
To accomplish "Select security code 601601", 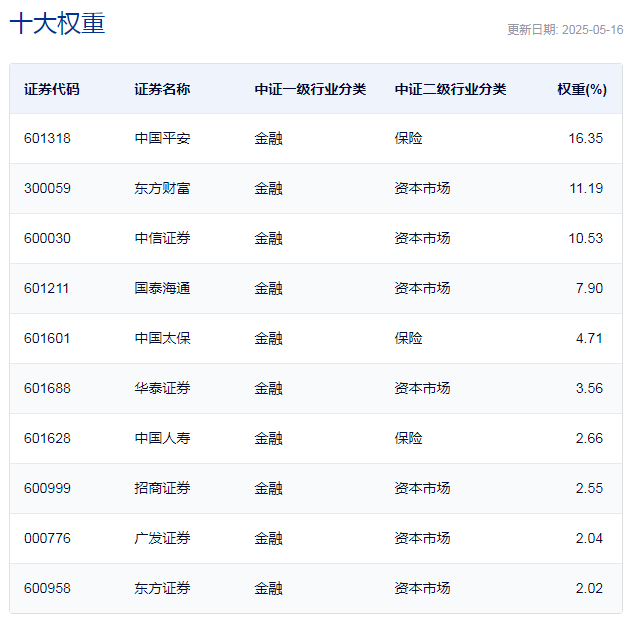I will (x=47, y=338).
